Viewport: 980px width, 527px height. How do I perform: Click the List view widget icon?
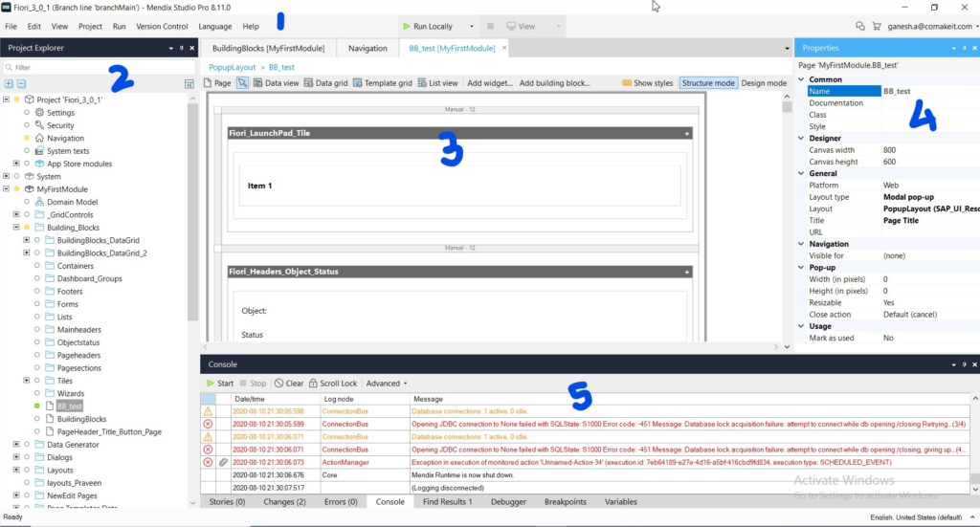click(x=422, y=83)
